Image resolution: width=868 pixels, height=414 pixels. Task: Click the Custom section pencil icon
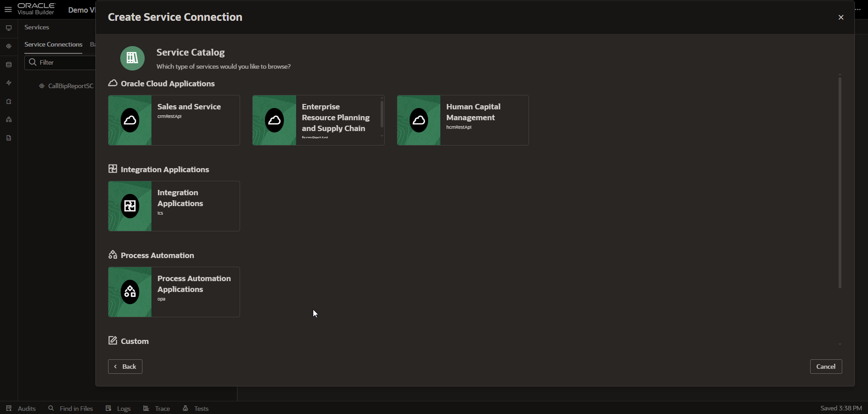[113, 341]
